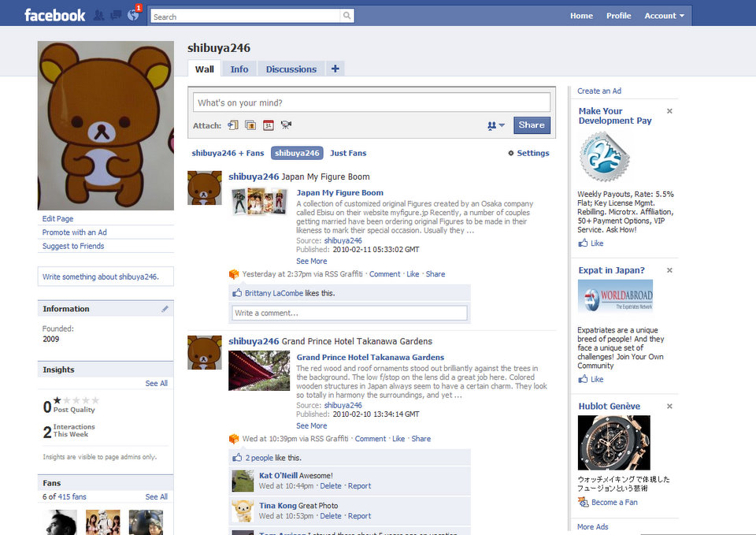Viewport: 756px width, 535px height.
Task: Click Write something about shibuya246 box
Action: coord(106,277)
